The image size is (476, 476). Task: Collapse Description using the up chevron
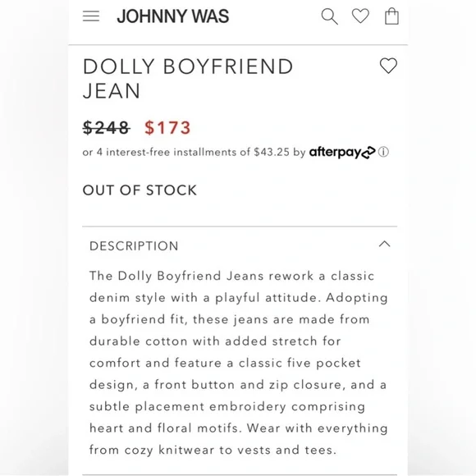[x=385, y=244]
